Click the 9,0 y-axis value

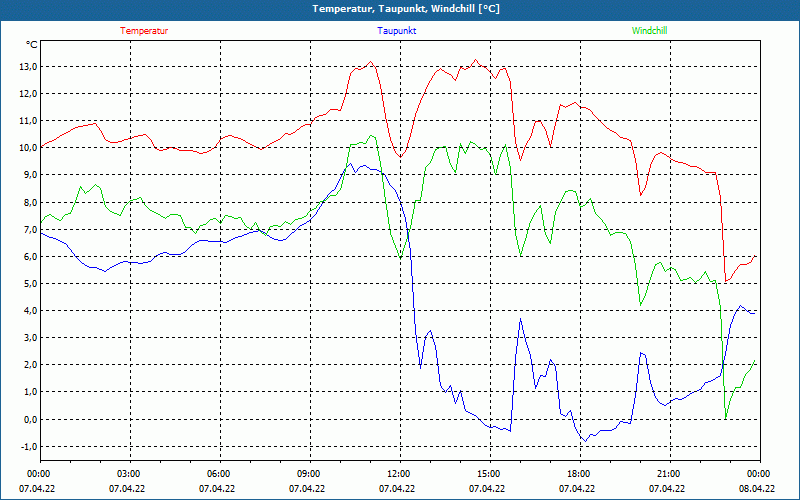pos(30,175)
